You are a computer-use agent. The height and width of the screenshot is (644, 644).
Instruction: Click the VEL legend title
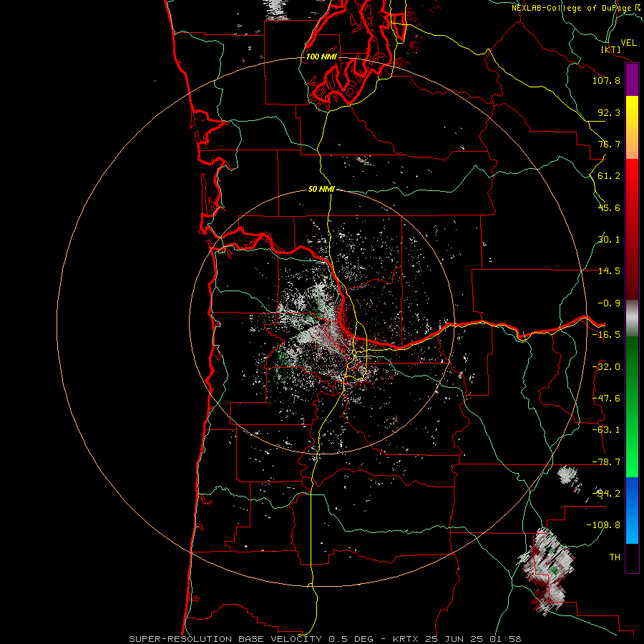point(629,43)
